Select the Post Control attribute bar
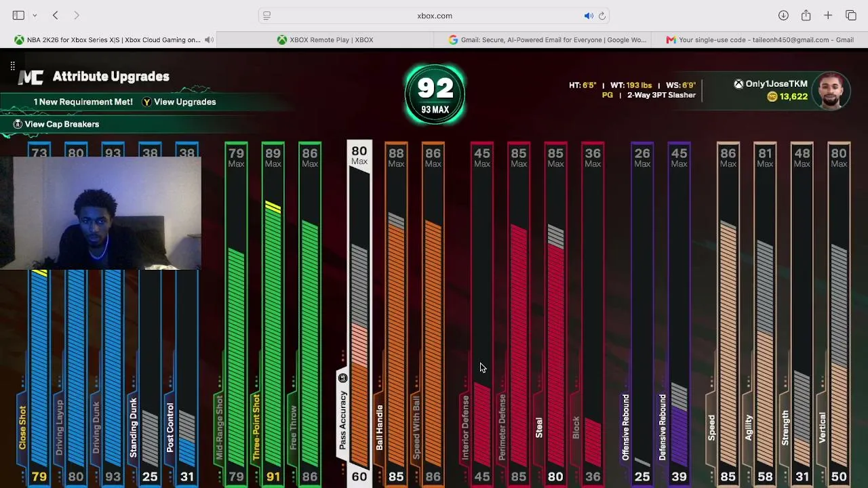Viewport: 868px width, 488px height. (186, 314)
